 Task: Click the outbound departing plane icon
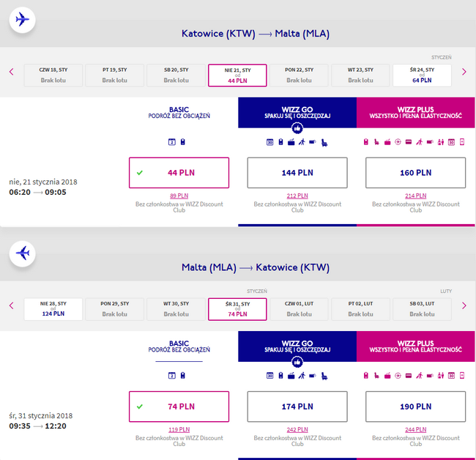22,20
